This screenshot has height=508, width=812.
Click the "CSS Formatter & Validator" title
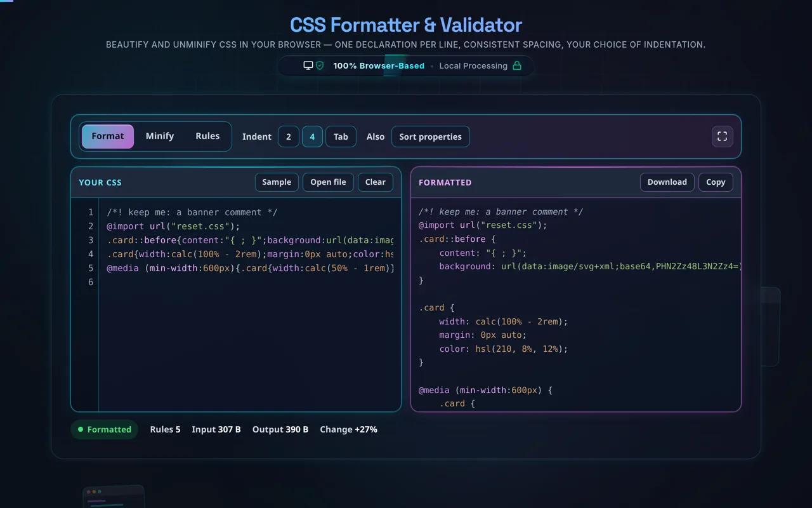click(x=406, y=25)
